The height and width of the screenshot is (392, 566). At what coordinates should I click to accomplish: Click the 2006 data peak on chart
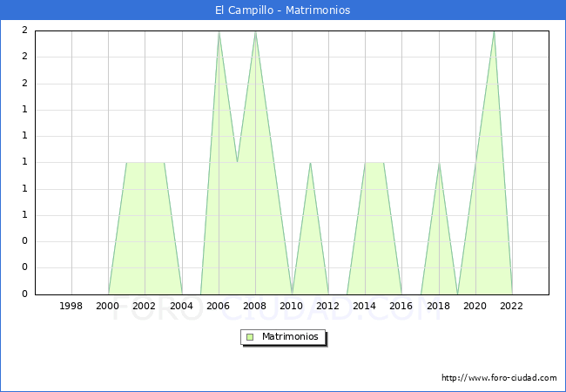pyautogui.click(x=219, y=32)
